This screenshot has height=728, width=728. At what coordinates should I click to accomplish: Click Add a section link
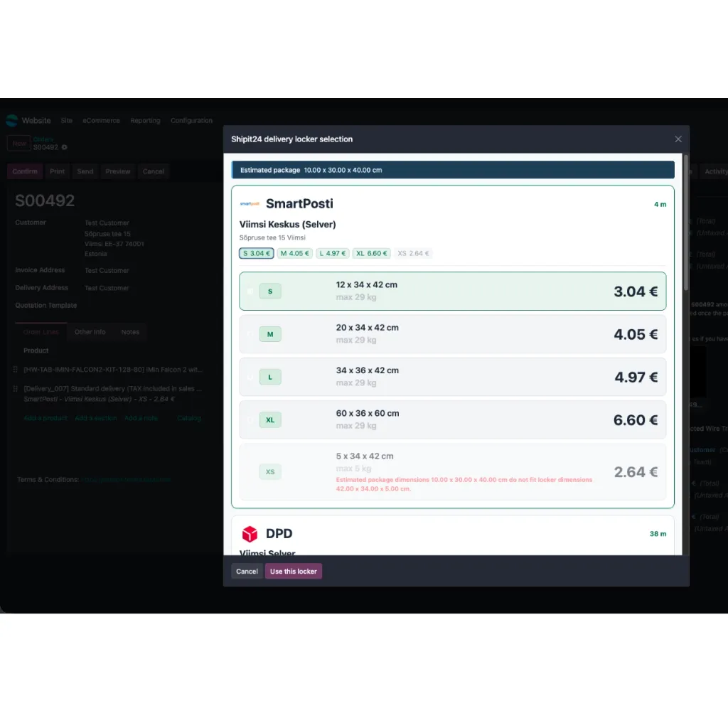coord(96,418)
